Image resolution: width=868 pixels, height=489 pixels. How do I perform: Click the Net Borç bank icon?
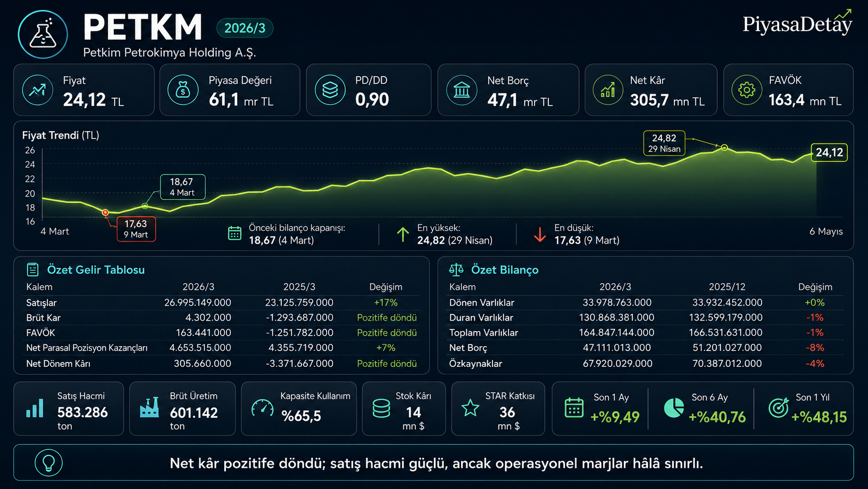[462, 90]
